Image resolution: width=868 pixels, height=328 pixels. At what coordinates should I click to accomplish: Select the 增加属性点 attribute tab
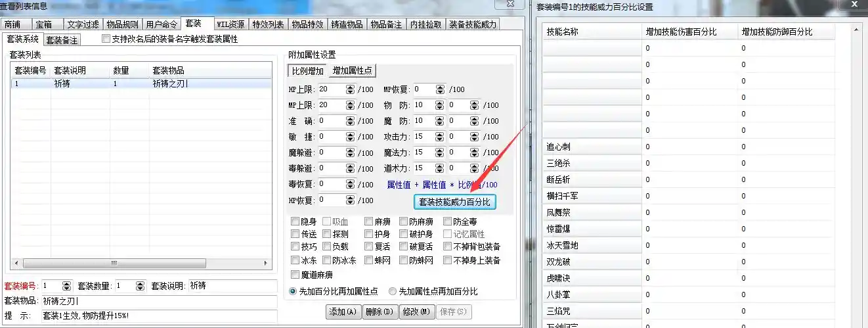click(353, 70)
